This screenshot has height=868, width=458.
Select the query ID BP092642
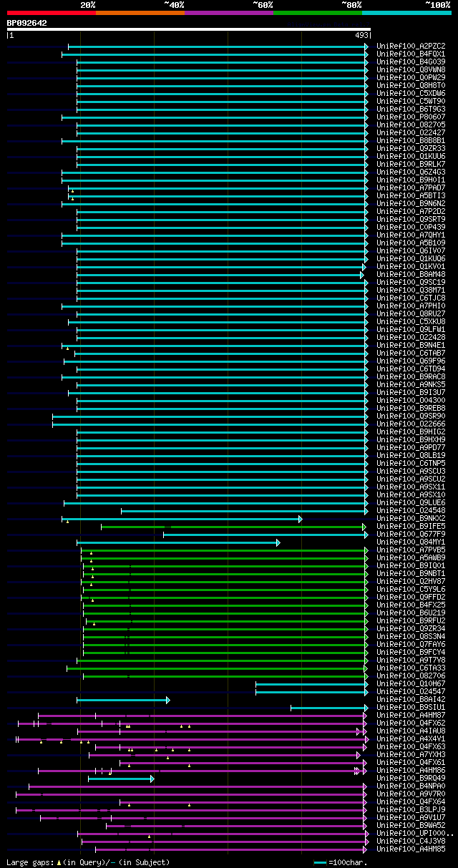tap(27, 23)
